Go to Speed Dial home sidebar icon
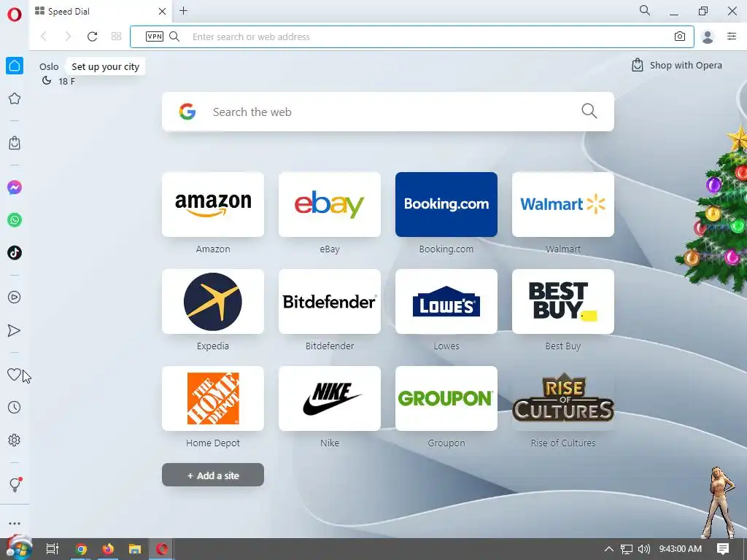This screenshot has width=747, height=560. 15,66
